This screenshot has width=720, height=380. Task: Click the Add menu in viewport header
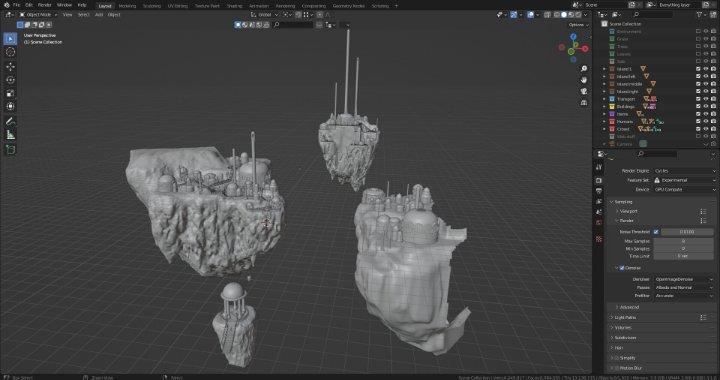pyautogui.click(x=99, y=15)
